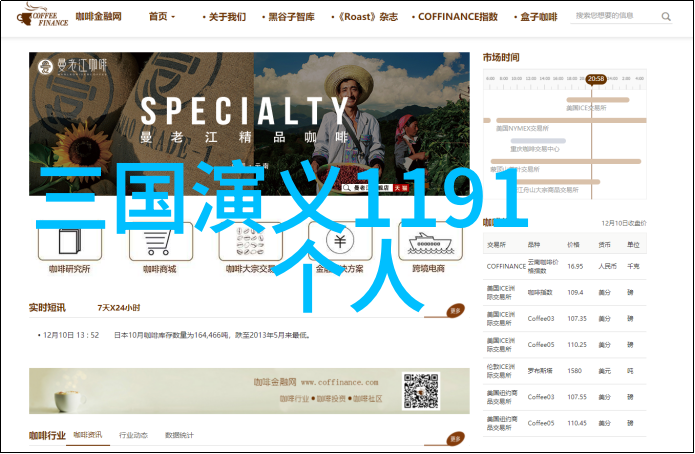Select the 咖啡资讯 tab
Viewport: 695px width, 454px height.
tap(87, 435)
